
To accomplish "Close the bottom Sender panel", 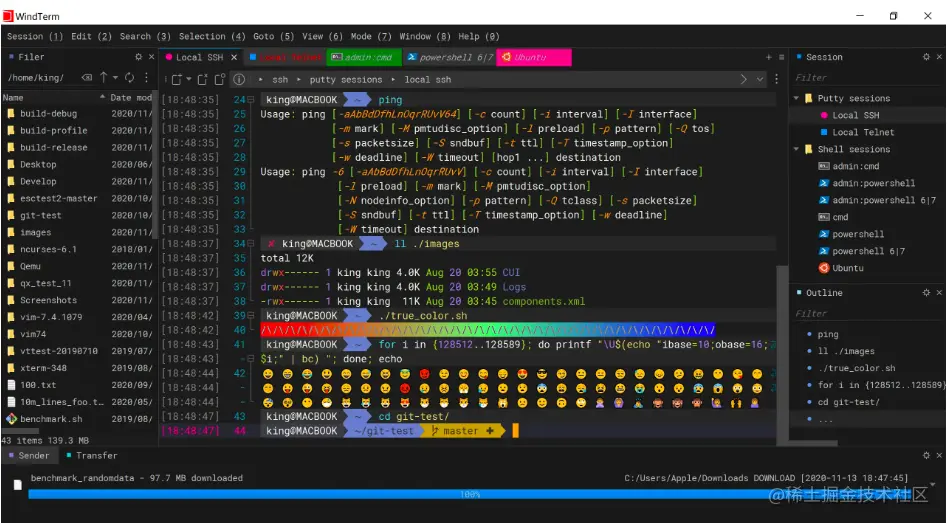I will (x=939, y=455).
